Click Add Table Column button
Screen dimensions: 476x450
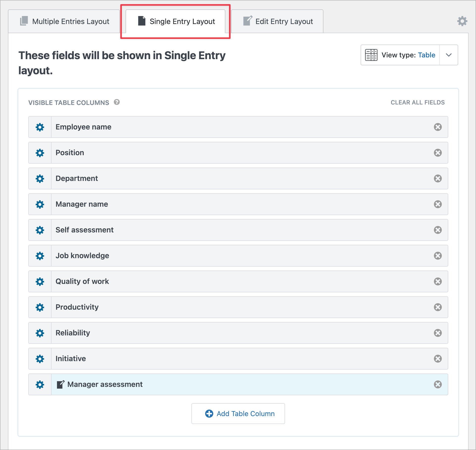coord(238,414)
